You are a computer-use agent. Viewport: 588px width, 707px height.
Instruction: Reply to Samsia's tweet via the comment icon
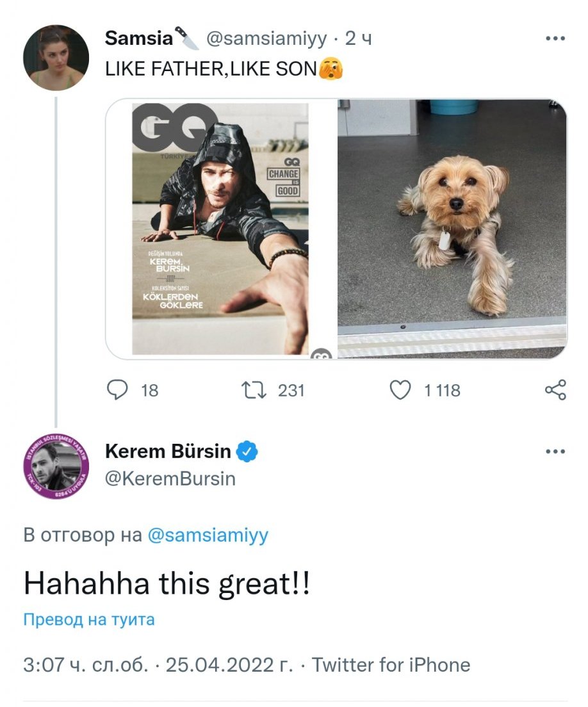(x=116, y=390)
